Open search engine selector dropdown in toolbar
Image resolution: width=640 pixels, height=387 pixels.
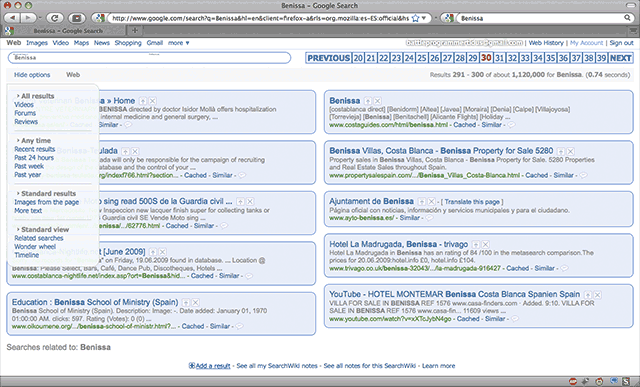point(448,18)
